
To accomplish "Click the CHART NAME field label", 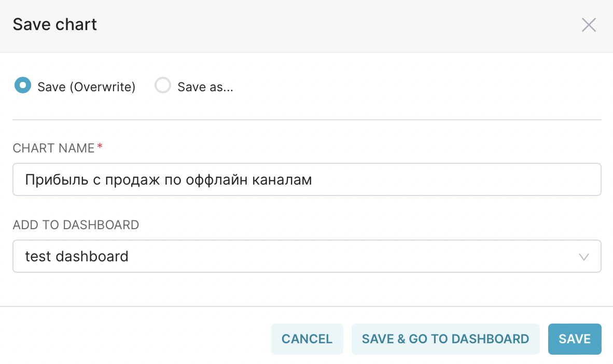I will click(53, 148).
